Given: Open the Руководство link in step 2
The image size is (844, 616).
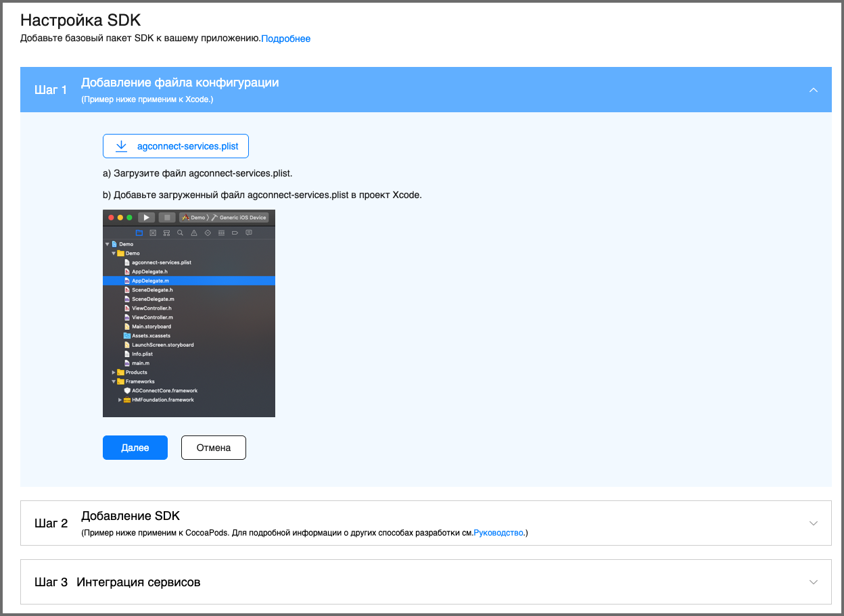Looking at the screenshot, I should tap(499, 533).
